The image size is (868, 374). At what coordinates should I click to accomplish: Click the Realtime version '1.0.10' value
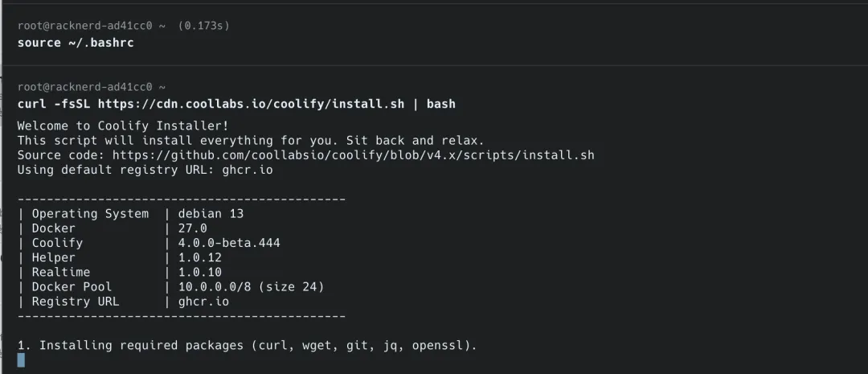(199, 272)
